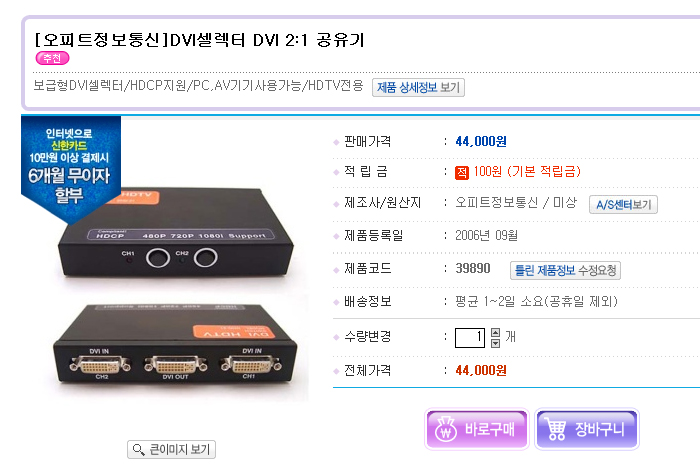The width and height of the screenshot is (700, 470).
Task: Click the magnifier icon in 큰이미지 보기
Action: 139,449
